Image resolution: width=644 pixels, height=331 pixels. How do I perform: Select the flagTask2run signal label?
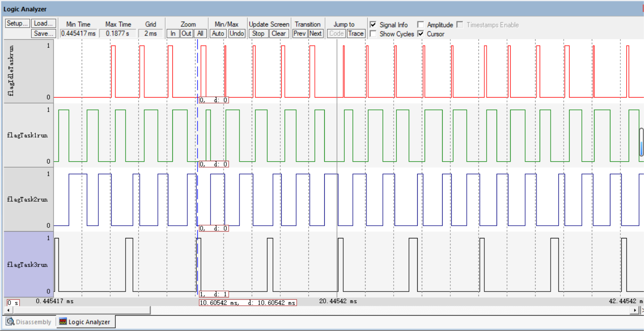click(x=28, y=199)
